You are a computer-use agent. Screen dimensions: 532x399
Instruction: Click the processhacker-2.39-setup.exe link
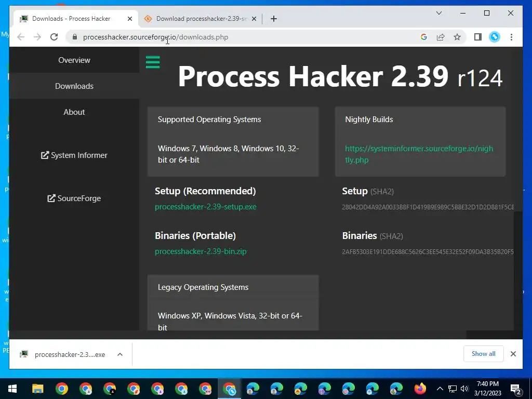pos(206,207)
